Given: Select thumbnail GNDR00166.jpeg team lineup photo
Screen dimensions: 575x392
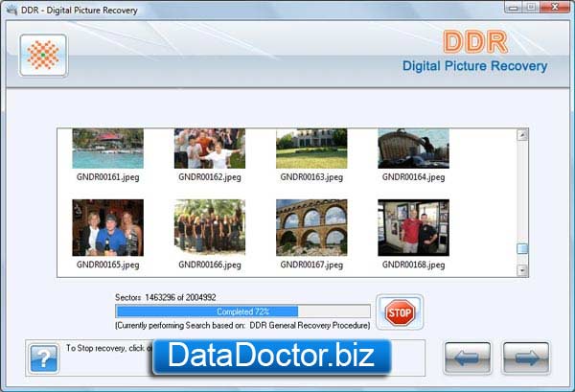Looking at the screenshot, I should pos(210,228).
